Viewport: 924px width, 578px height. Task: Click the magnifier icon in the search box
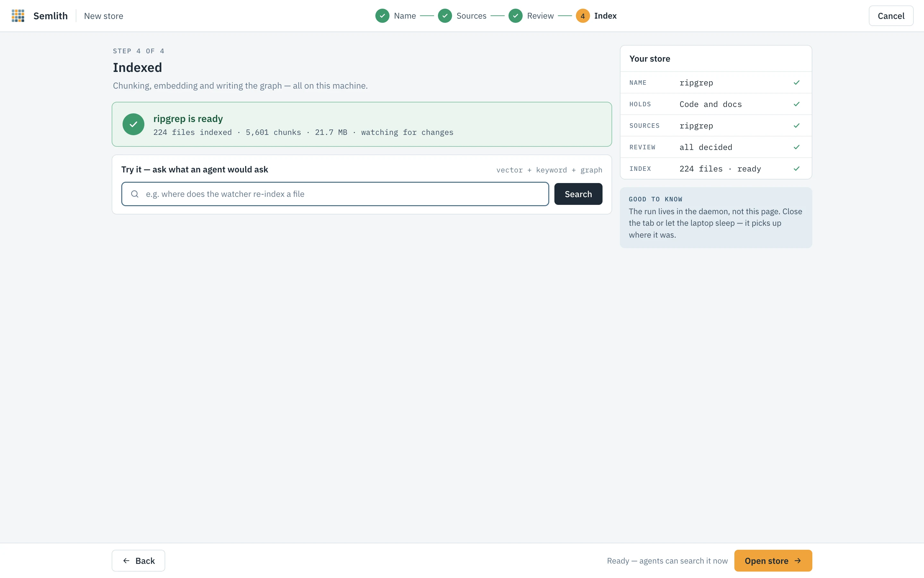pos(134,194)
